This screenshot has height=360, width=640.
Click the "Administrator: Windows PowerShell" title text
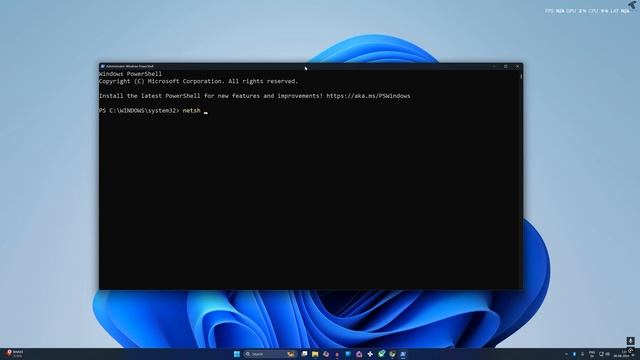pos(130,66)
